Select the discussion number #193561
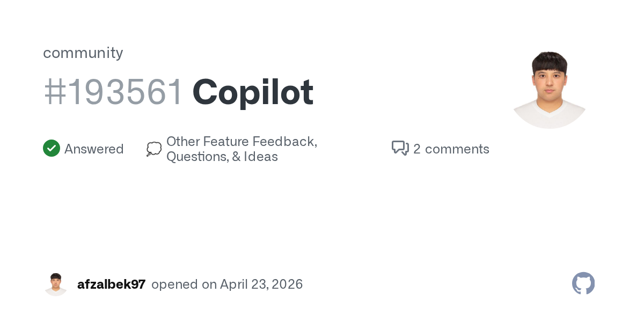This screenshot has height=322, width=644. (x=114, y=92)
